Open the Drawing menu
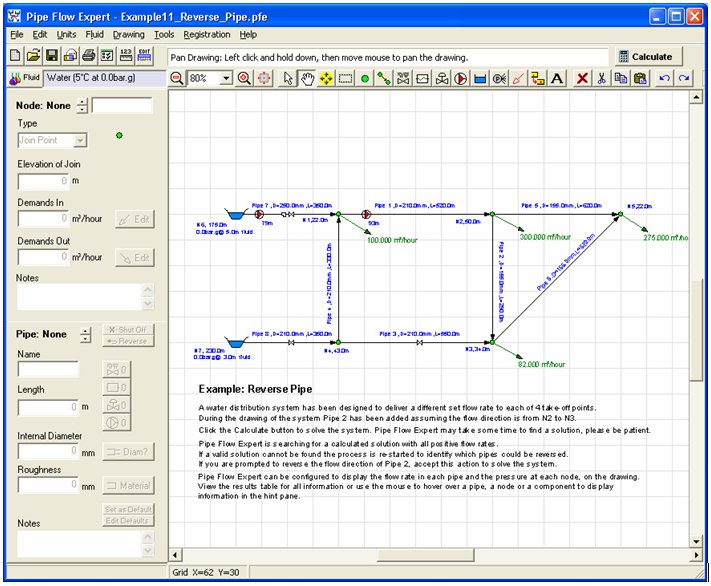This screenshot has width=711, height=586. (x=128, y=34)
